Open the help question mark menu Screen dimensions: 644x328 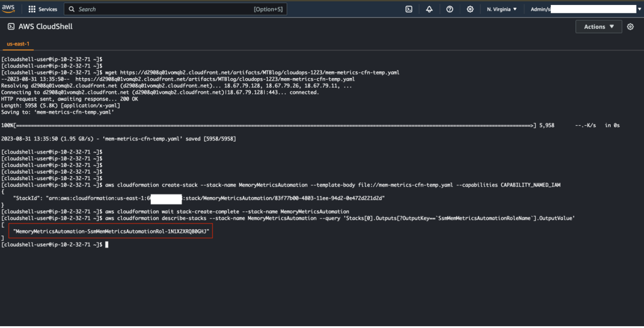pos(450,9)
